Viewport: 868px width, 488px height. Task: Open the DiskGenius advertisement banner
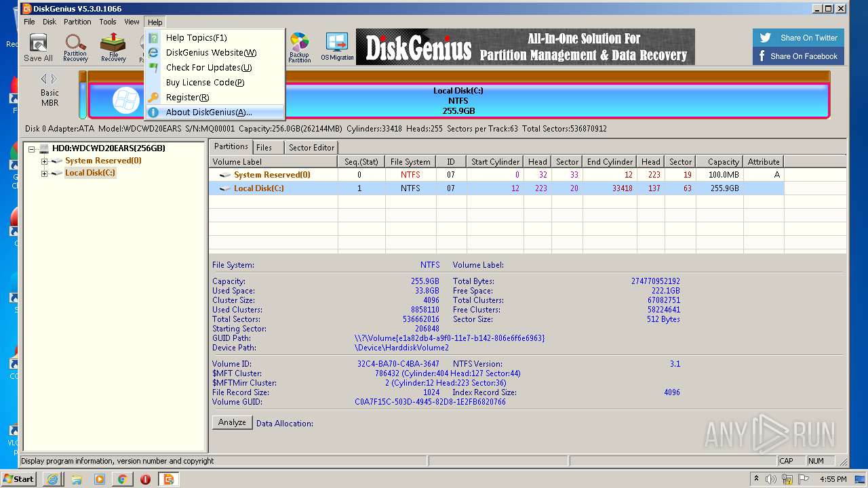(526, 47)
